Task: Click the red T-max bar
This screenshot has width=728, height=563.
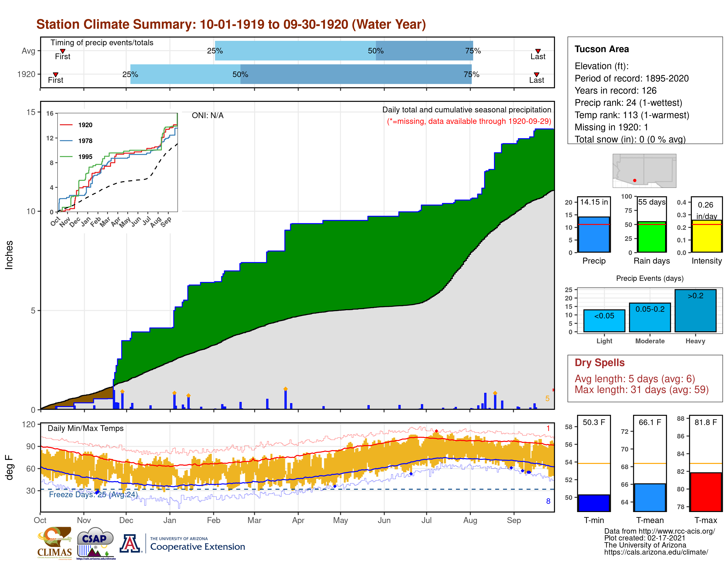Action: 706,492
